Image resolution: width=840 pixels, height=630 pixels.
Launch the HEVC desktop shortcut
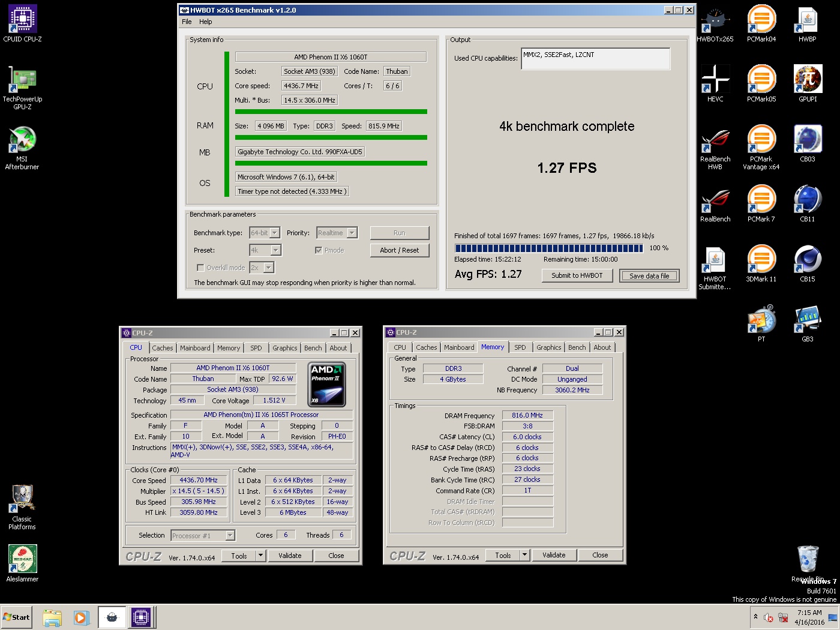coord(715,83)
